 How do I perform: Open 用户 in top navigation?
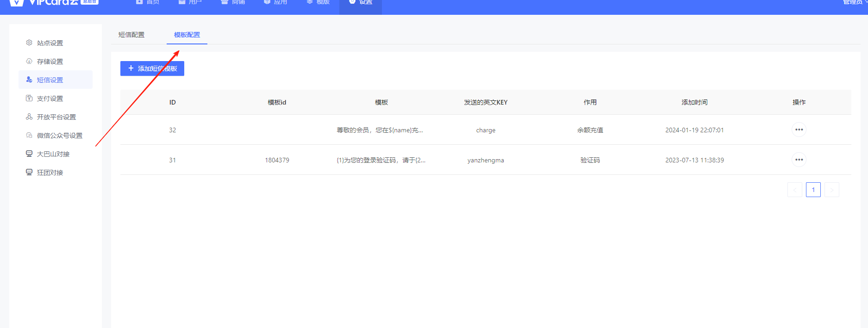[190, 2]
